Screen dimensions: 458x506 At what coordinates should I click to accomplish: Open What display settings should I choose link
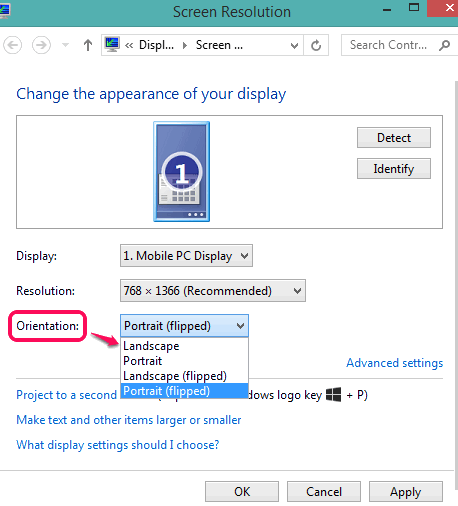tap(118, 445)
